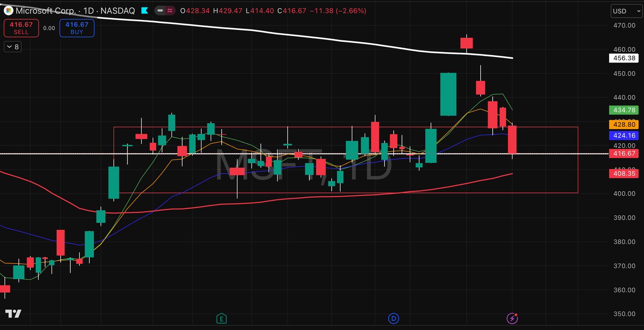Open the earnings 'E' marker on the time axis
This screenshot has width=644, height=330.
222,318
